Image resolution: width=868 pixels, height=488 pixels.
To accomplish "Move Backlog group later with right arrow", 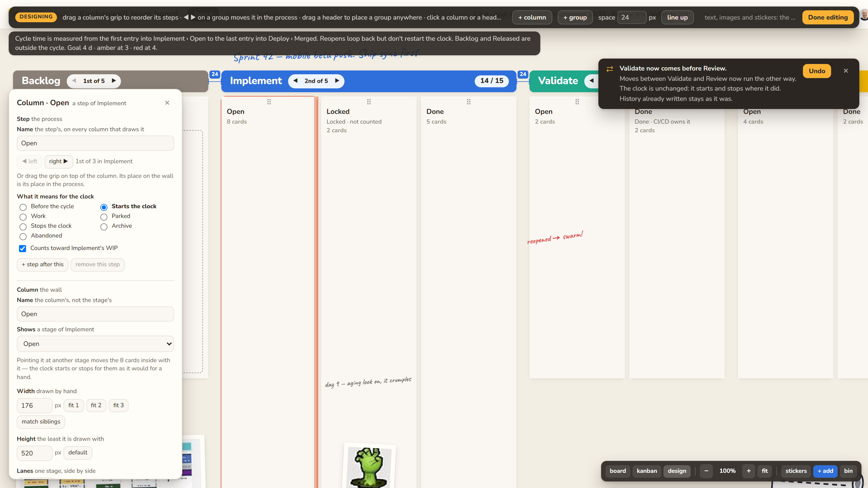I will pyautogui.click(x=114, y=81).
